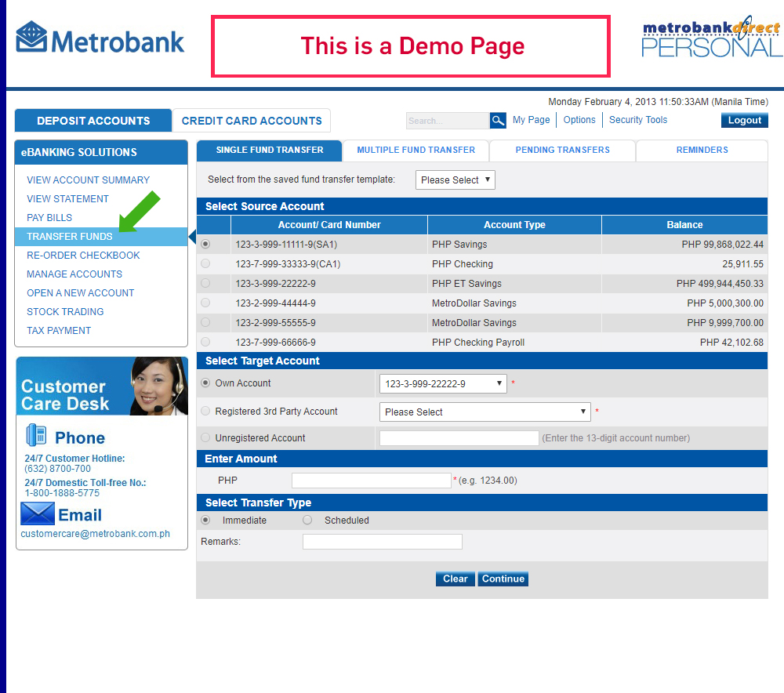Select source account 123-3-999-22222-9 radio
The height and width of the screenshot is (693, 784).
click(x=205, y=283)
